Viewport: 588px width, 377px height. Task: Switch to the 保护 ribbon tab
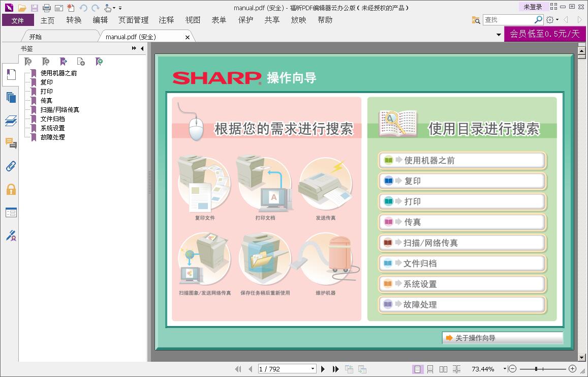click(245, 20)
